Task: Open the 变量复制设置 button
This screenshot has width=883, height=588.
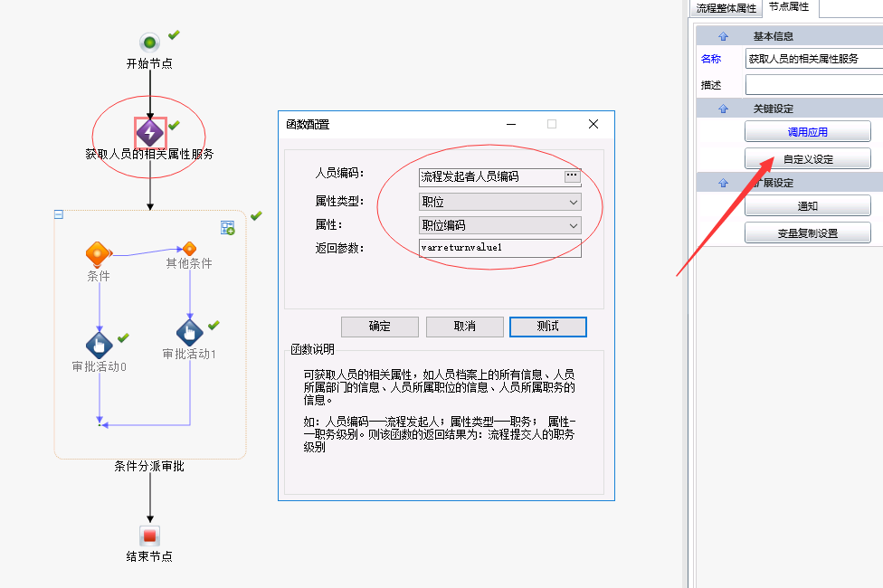Action: [808, 233]
